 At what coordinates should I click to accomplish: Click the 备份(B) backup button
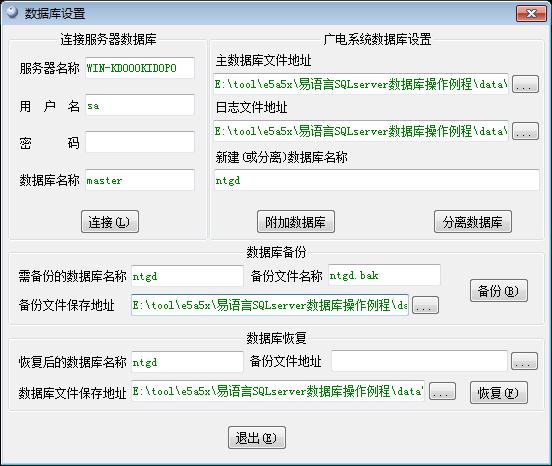[x=499, y=291]
